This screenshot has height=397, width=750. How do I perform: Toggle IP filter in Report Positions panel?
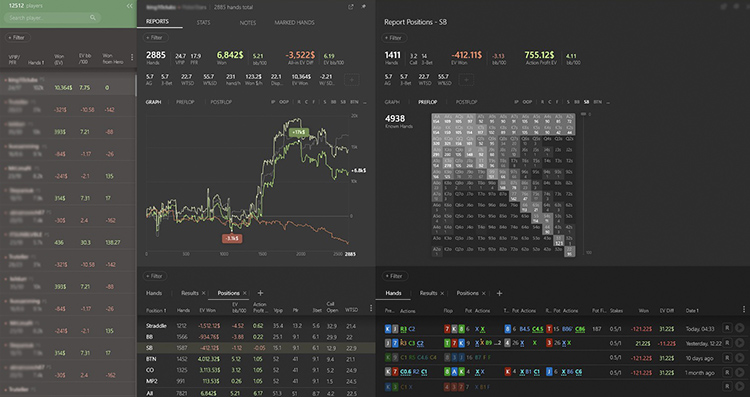click(x=516, y=102)
